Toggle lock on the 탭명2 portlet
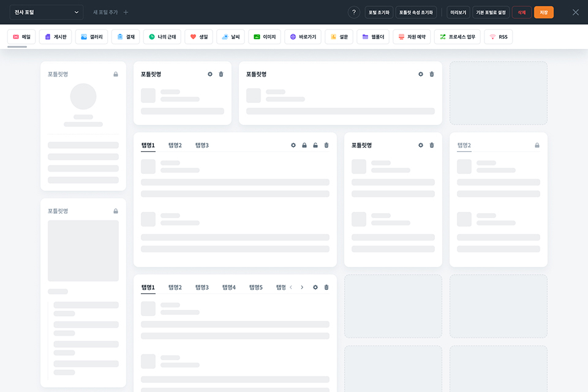 coord(537,145)
